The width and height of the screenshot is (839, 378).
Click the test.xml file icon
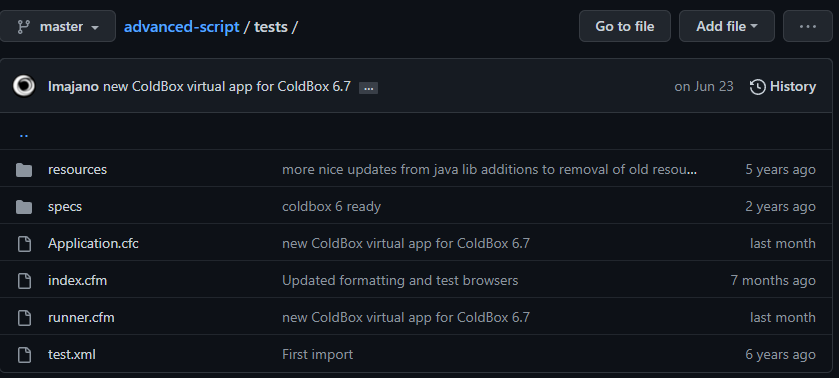click(24, 354)
